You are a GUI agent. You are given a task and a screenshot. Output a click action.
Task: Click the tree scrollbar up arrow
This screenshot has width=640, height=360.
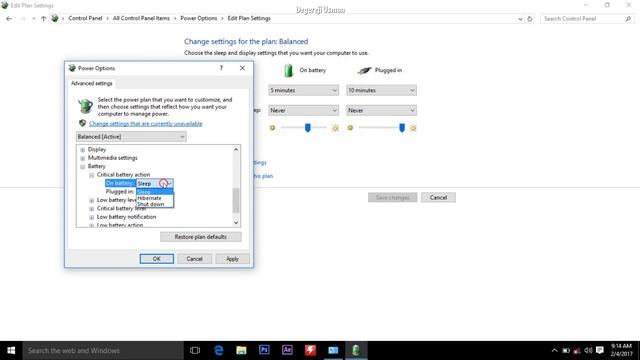point(236,149)
